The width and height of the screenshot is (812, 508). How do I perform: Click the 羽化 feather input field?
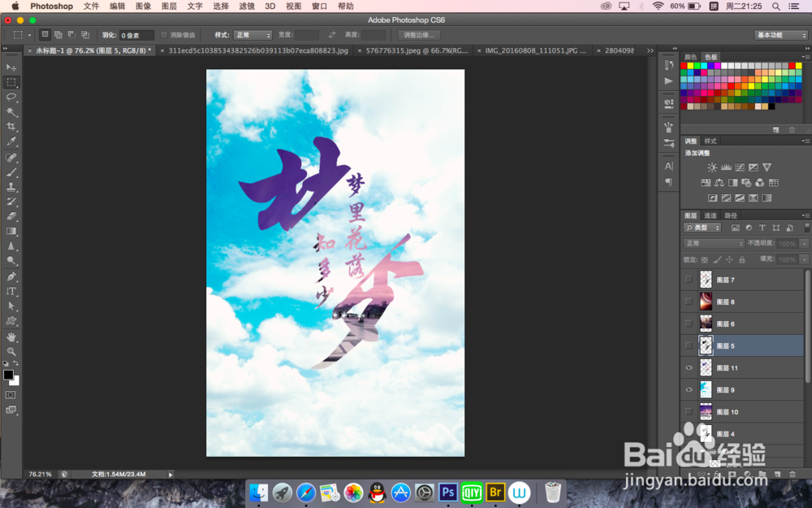pos(136,35)
